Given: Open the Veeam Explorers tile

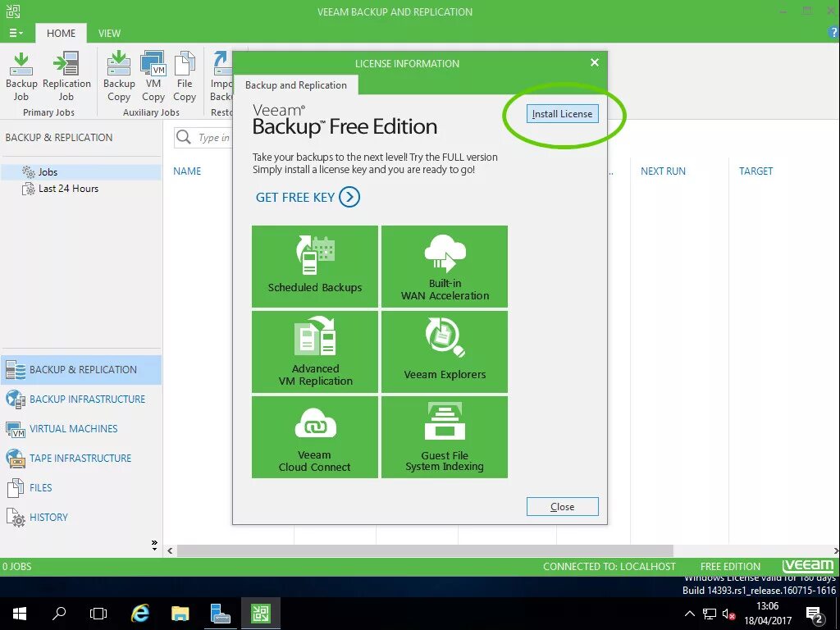Looking at the screenshot, I should [445, 351].
